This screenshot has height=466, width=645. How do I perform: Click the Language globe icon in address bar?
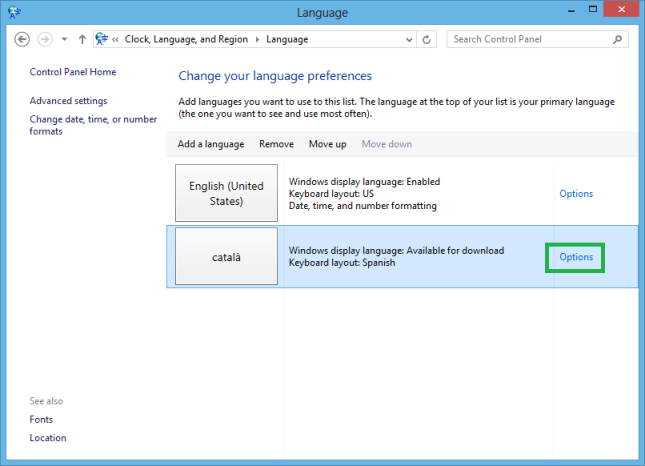102,39
